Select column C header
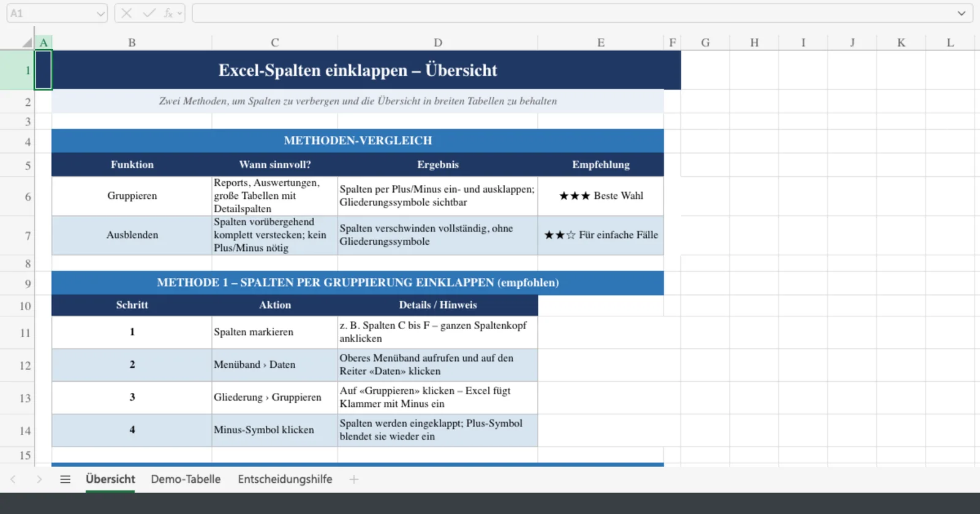Viewport: 980px width, 514px height. pyautogui.click(x=275, y=42)
